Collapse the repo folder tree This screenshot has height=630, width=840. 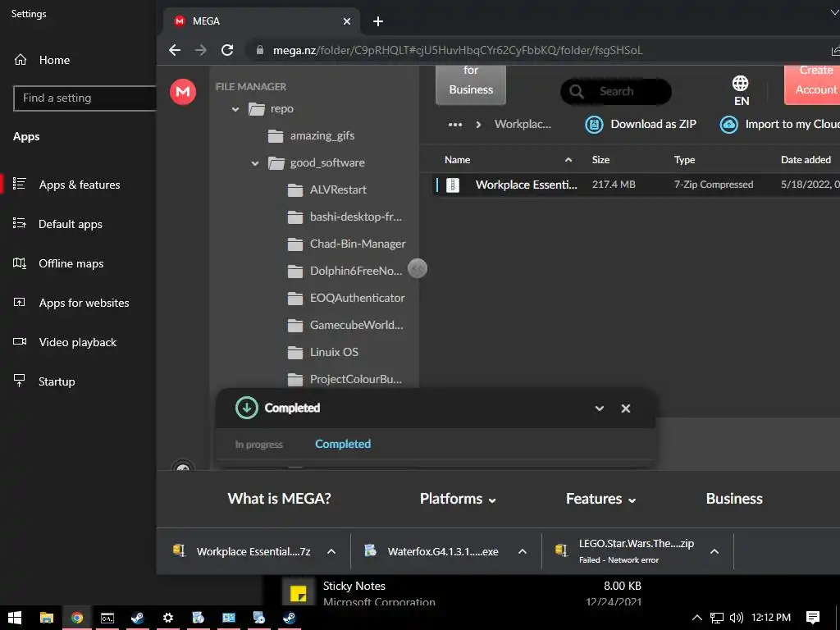click(235, 109)
